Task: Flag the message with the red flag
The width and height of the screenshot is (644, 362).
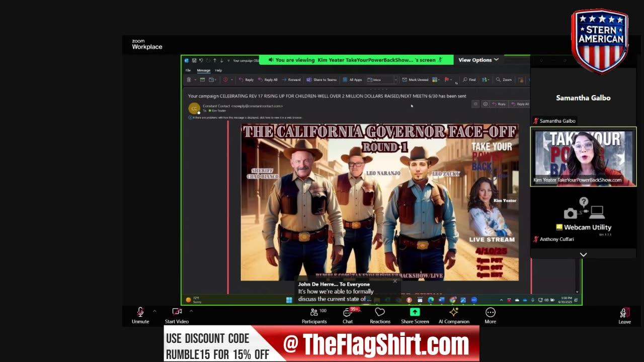Action: coord(447,79)
